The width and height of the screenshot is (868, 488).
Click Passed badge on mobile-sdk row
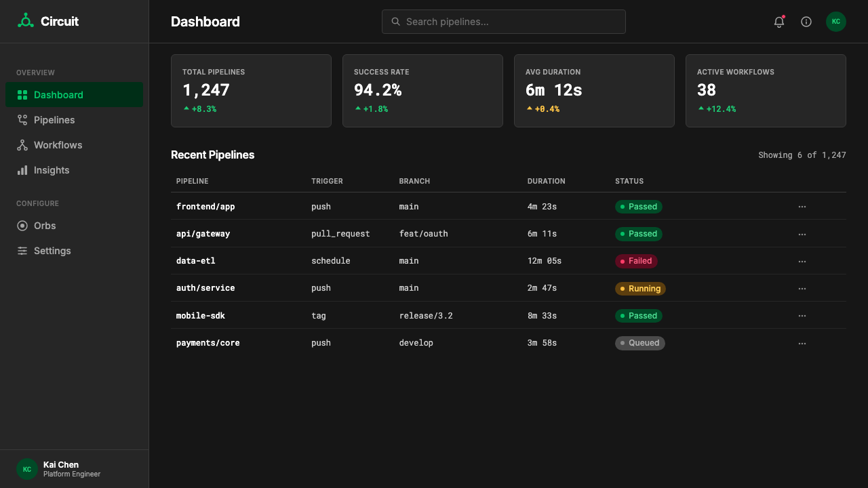tap(639, 316)
